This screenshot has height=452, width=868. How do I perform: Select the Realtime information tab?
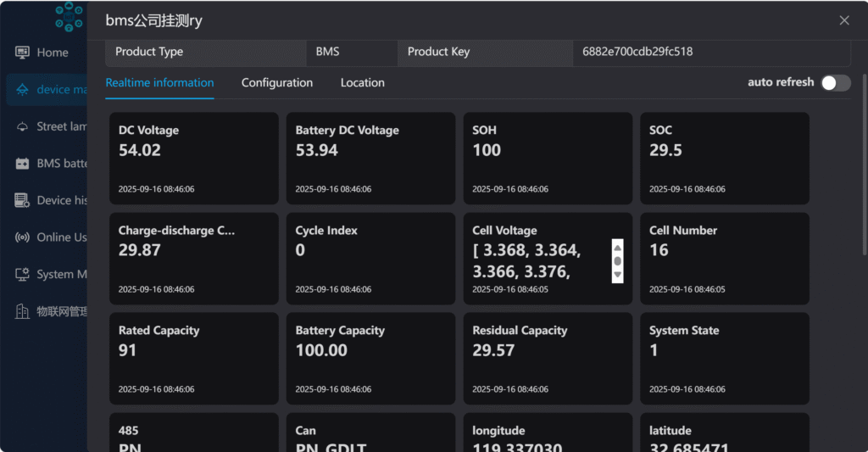[159, 83]
